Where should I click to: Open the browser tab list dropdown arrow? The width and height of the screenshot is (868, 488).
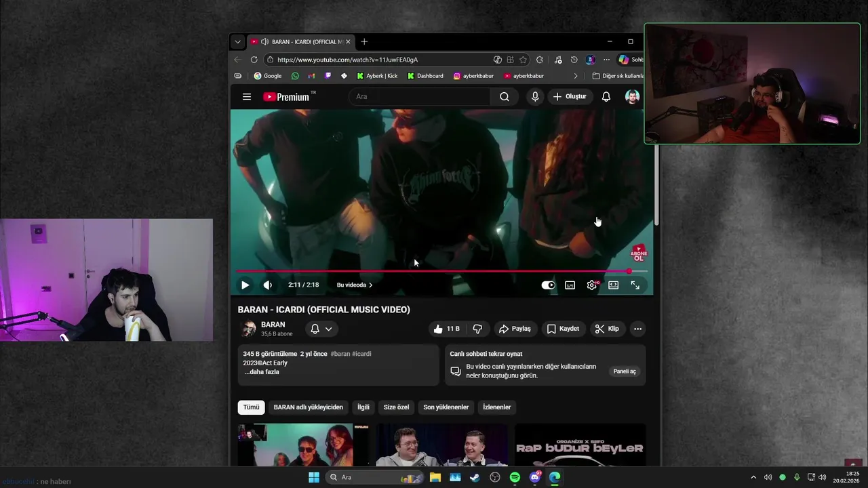tap(237, 41)
